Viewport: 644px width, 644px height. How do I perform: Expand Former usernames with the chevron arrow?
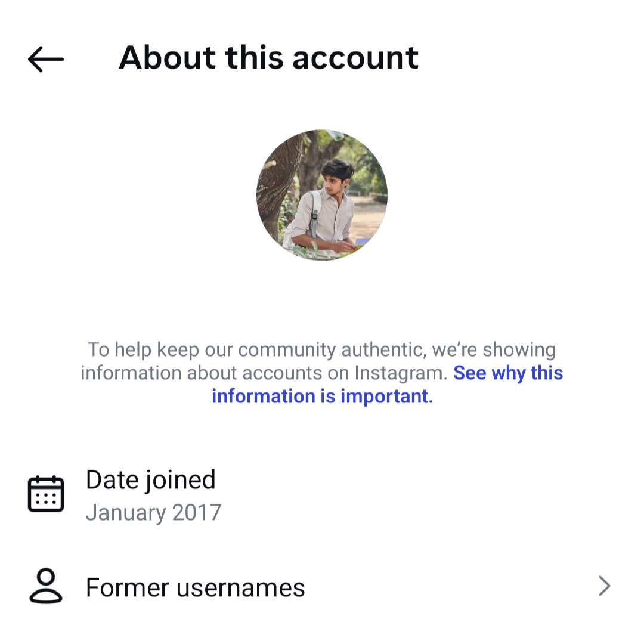[604, 587]
